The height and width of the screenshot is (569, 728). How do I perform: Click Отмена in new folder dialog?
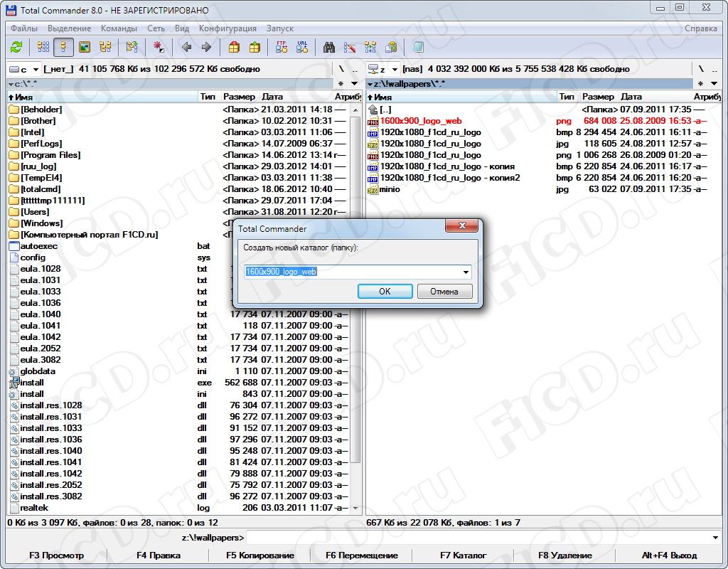click(444, 291)
